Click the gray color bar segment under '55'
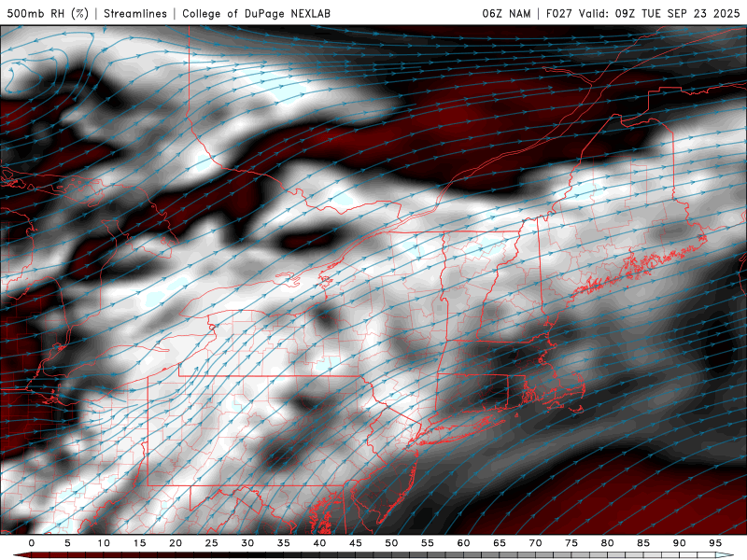The height and width of the screenshot is (560, 747). 428,555
